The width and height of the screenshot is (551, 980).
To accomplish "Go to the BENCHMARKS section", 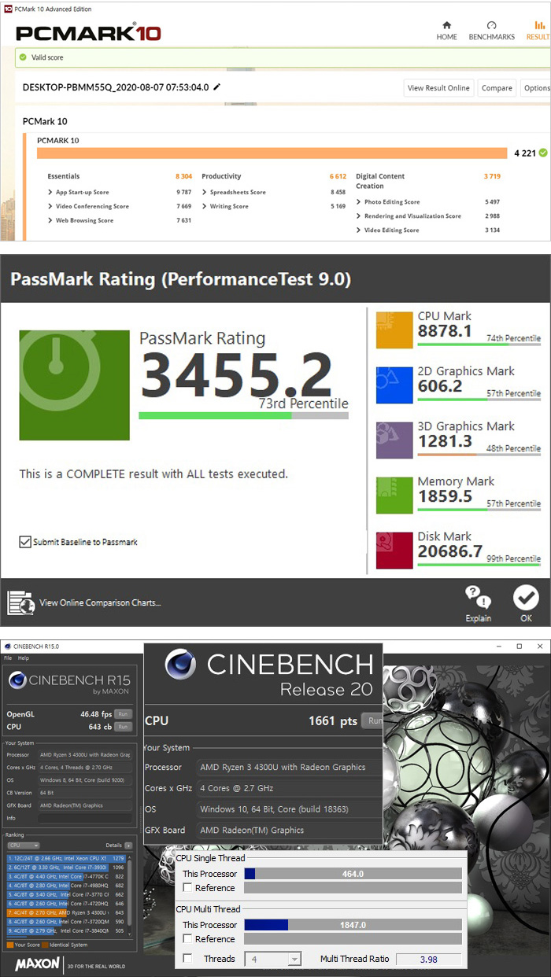I will point(491,31).
